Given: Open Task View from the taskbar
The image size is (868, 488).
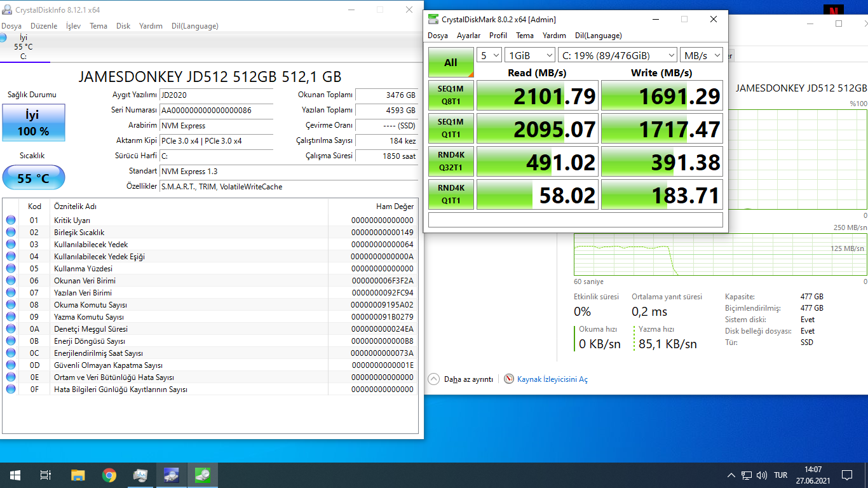Looking at the screenshot, I should 46,475.
